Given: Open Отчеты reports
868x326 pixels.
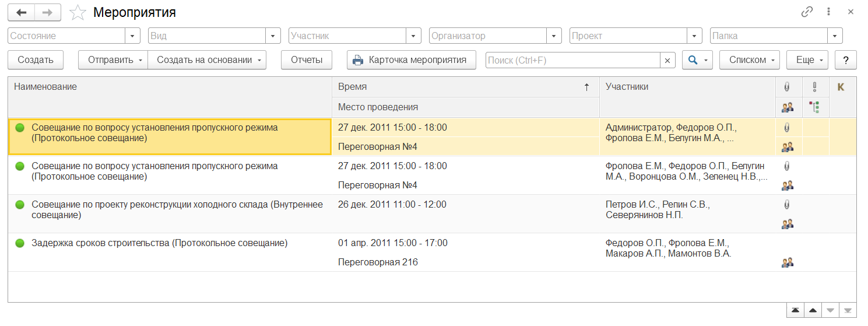Looking at the screenshot, I should click(x=307, y=59).
